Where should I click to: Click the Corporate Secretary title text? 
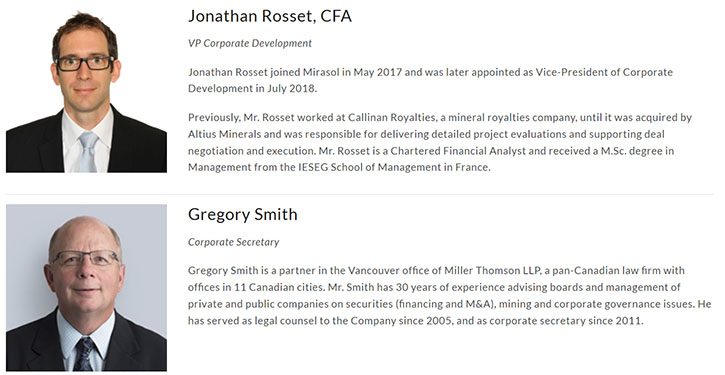click(x=233, y=242)
